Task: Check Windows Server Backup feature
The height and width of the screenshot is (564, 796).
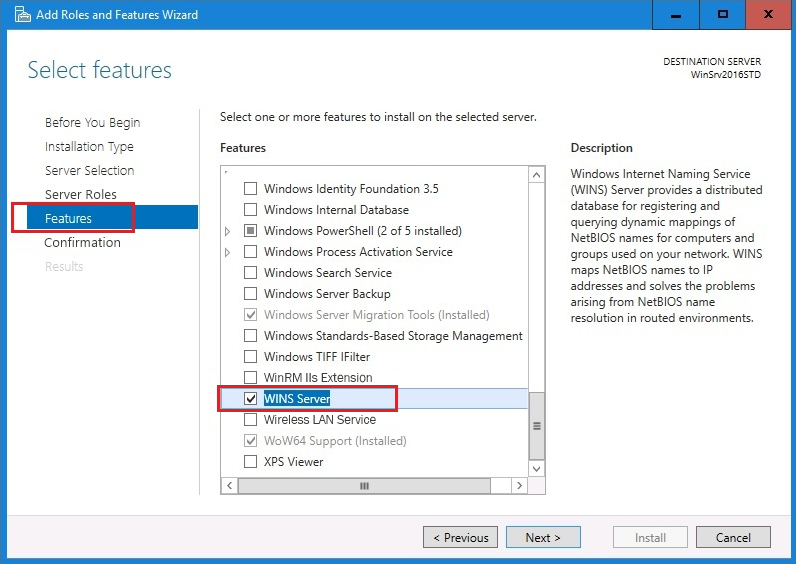Action: pos(251,294)
